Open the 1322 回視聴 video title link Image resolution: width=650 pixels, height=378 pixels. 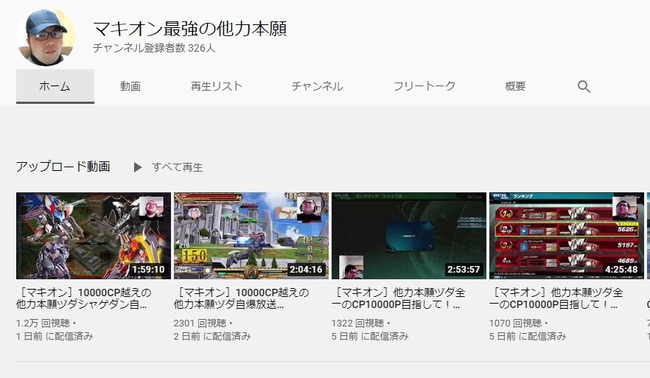coord(398,299)
